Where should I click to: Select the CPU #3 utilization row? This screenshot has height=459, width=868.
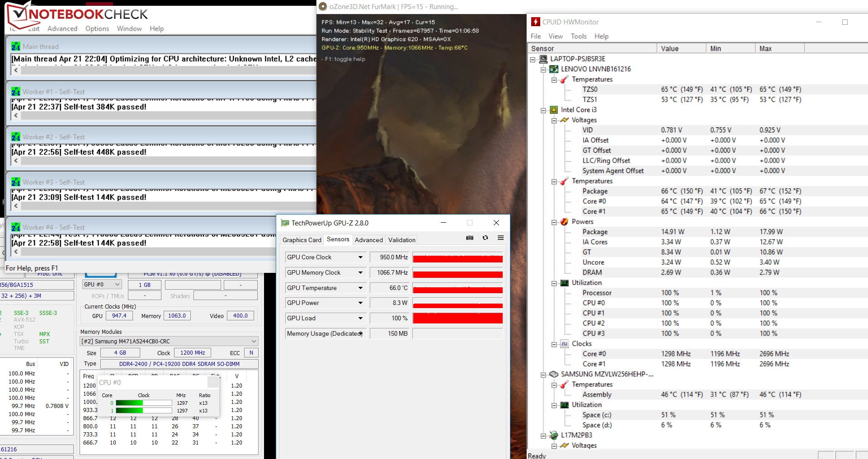pyautogui.click(x=698, y=333)
